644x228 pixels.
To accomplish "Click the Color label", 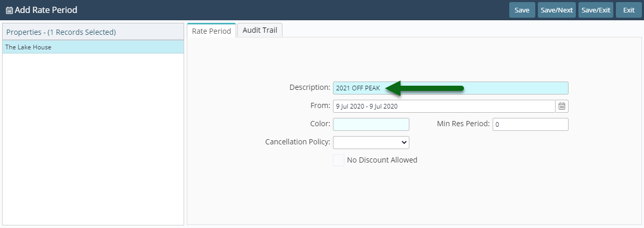I will click(320, 124).
